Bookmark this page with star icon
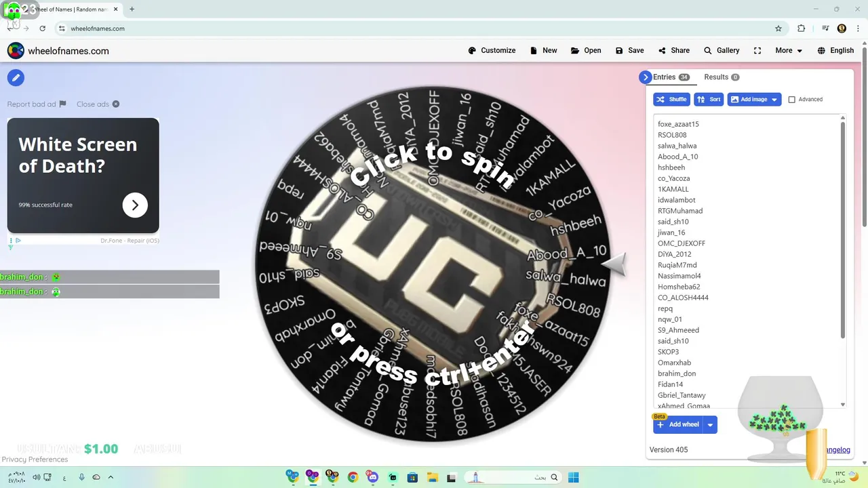 click(x=778, y=28)
